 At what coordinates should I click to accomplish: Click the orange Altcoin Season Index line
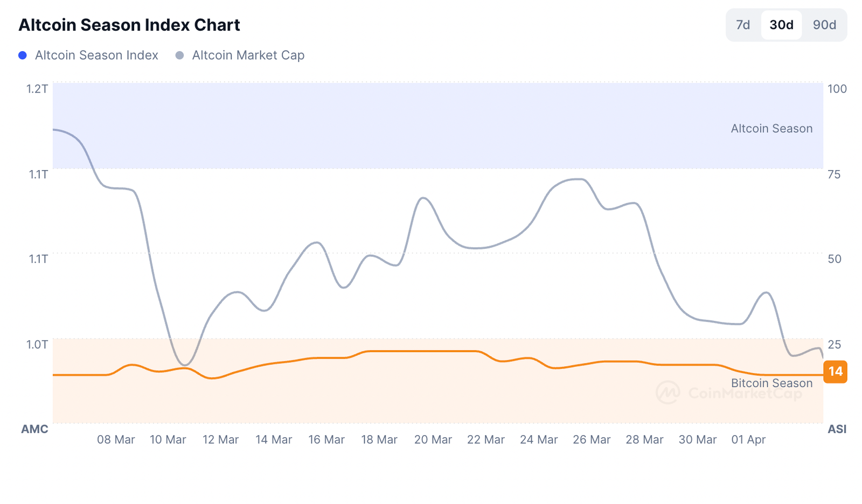(431, 352)
